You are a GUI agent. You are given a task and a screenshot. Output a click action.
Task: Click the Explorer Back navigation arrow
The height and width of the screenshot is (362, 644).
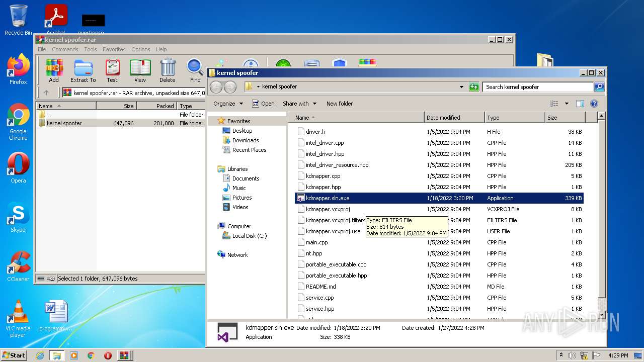pyautogui.click(x=216, y=87)
